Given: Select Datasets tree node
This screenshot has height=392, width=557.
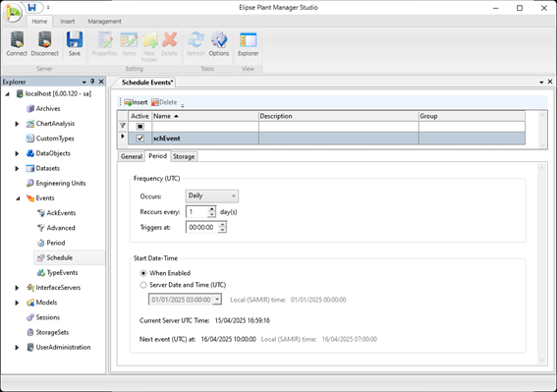Looking at the screenshot, I should pos(47,168).
